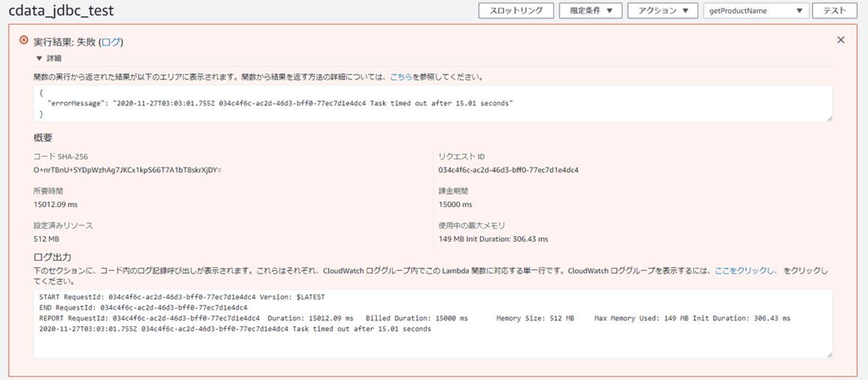The width and height of the screenshot is (868, 380).
Task: Click the 実行結果: 失敗 heading text
Action: tap(65, 43)
